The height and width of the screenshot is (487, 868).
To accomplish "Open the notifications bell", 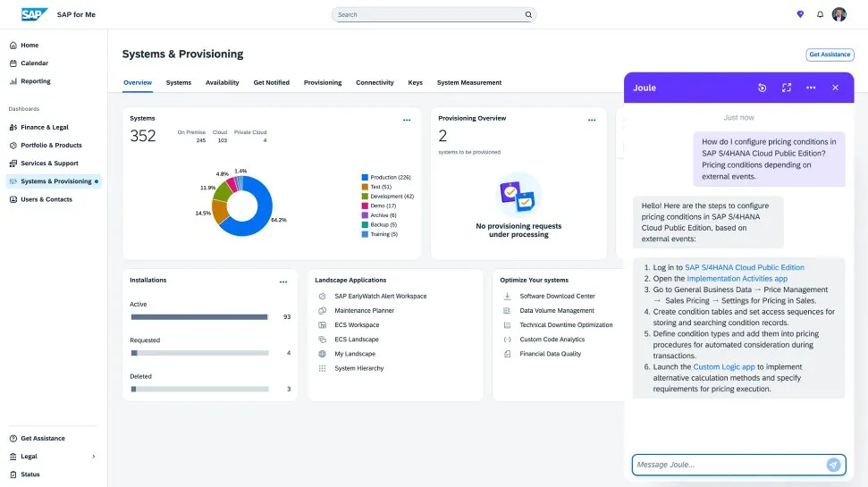I will [x=820, y=14].
